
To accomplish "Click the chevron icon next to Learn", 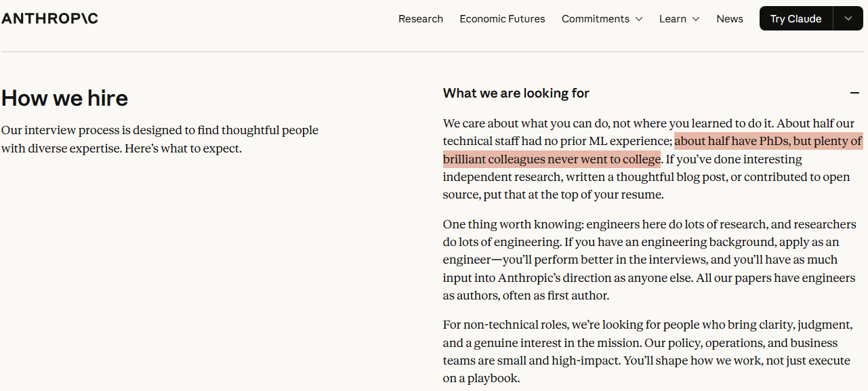I will 696,19.
